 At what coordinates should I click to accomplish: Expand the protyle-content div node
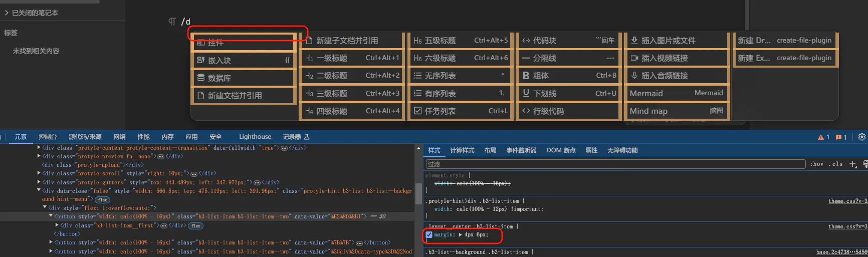coord(39,148)
